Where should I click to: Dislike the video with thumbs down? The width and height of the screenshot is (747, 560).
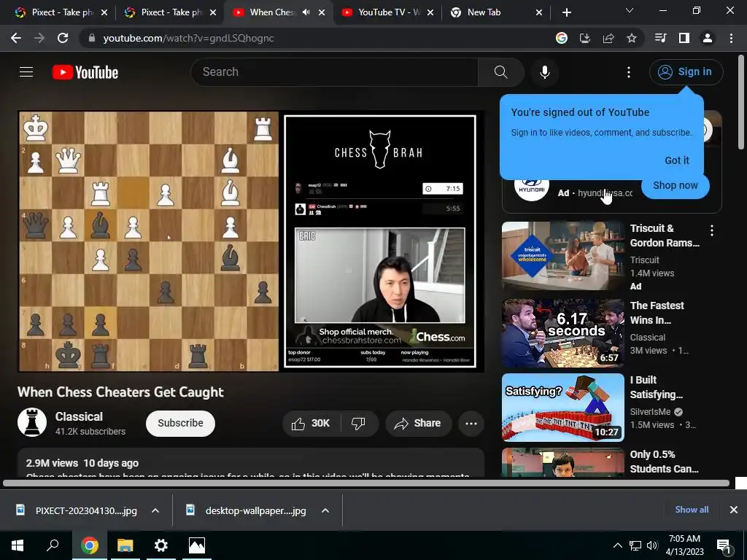pos(358,424)
